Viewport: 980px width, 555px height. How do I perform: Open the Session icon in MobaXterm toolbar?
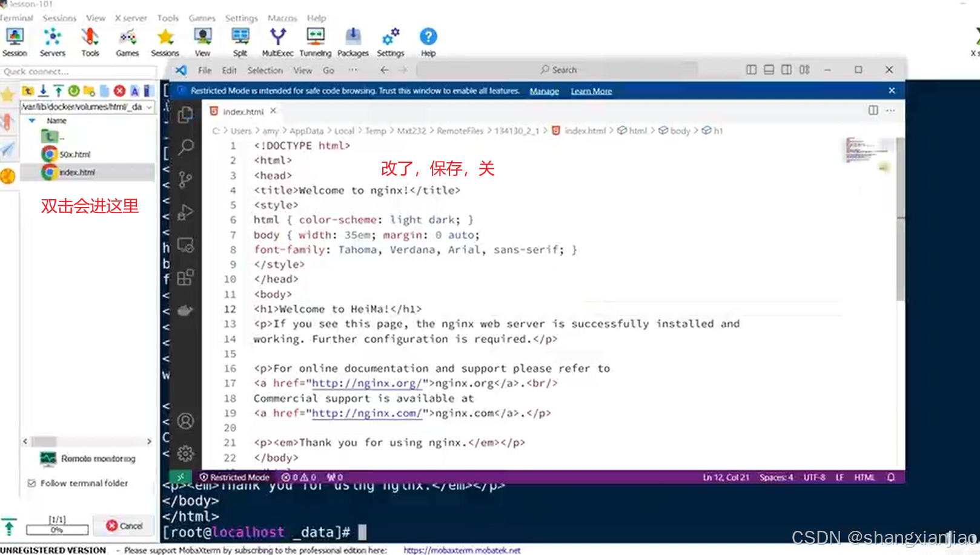click(15, 42)
